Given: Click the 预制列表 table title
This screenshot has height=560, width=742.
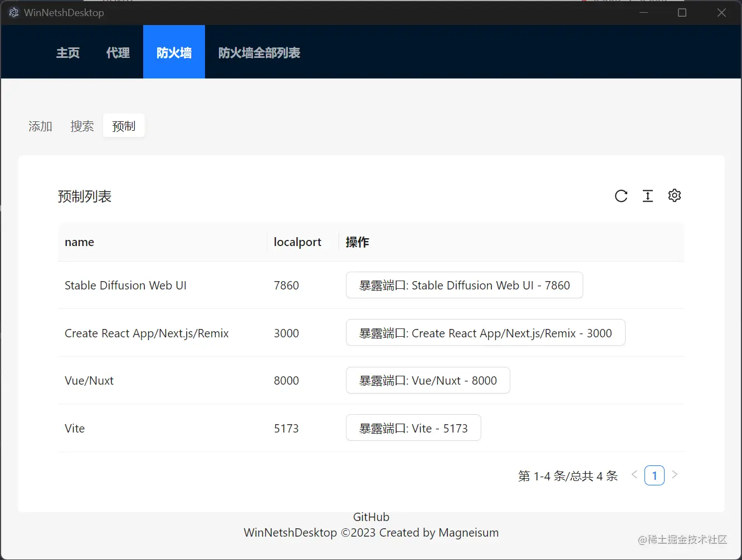Looking at the screenshot, I should pos(85,197).
